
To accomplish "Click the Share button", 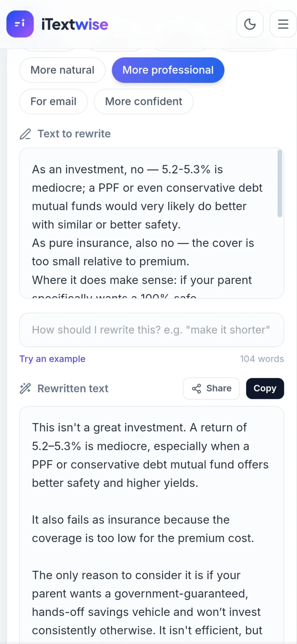I will coord(211,389).
